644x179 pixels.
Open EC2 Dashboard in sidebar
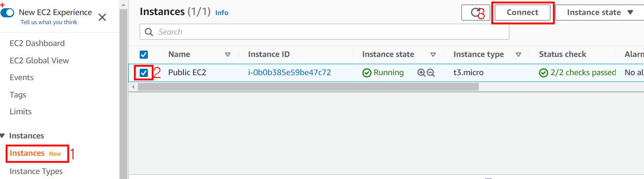37,43
